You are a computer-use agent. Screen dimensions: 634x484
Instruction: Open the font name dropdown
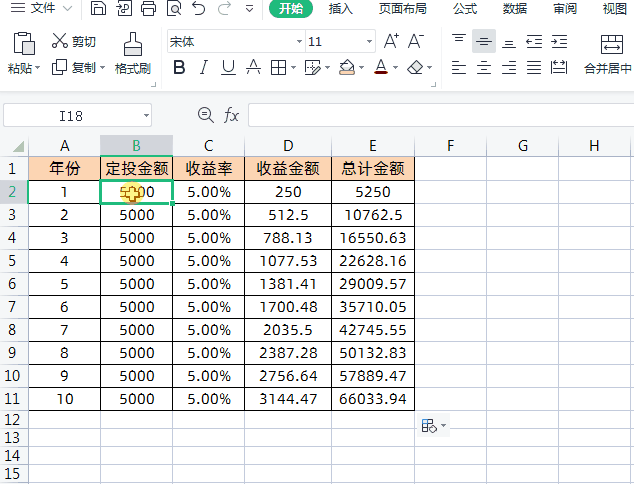tap(299, 41)
